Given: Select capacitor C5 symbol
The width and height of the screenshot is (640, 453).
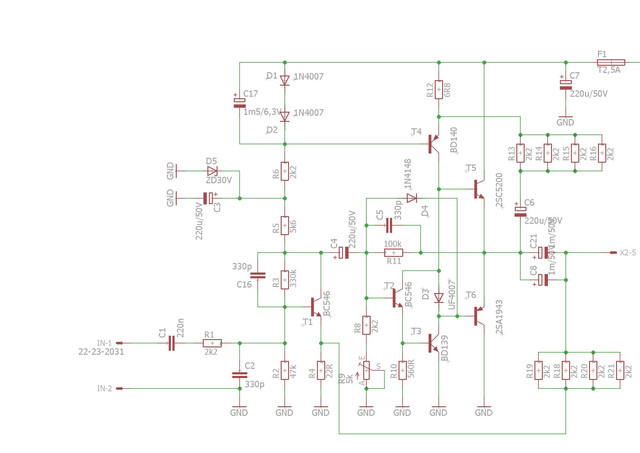Looking at the screenshot, I should [x=389, y=225].
